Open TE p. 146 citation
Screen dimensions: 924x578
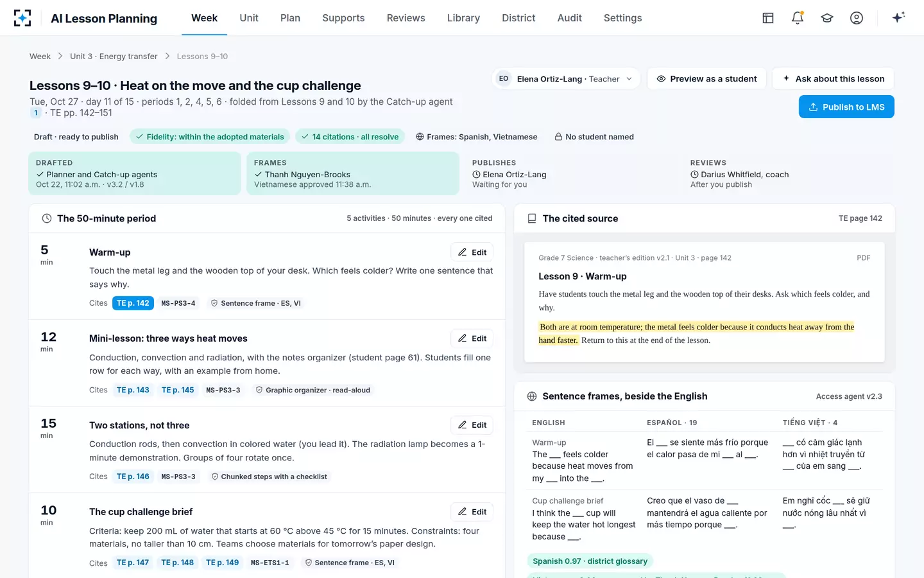[133, 477]
